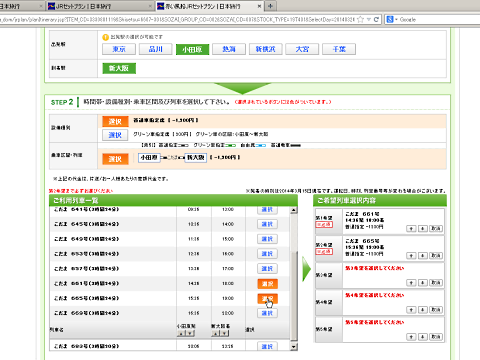Select train Kodama 653 in list
The width and height of the screenshot is (480, 360).
tap(267, 254)
